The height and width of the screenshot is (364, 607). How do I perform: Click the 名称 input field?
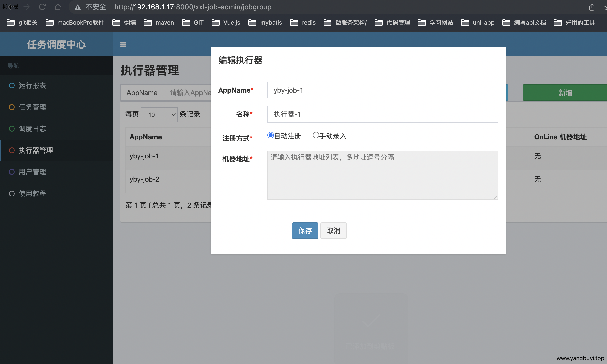pyautogui.click(x=382, y=114)
